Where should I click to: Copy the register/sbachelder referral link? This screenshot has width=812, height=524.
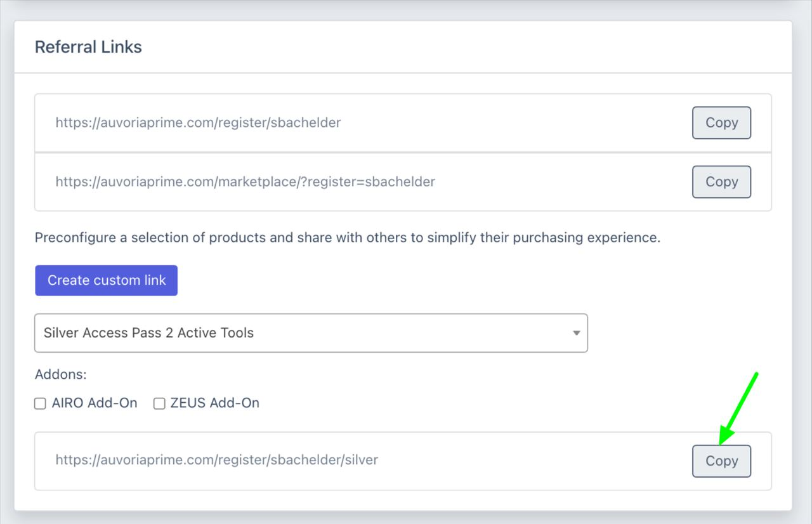[721, 122]
